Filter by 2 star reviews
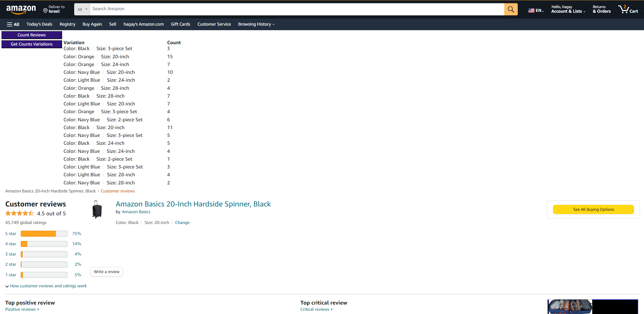 point(11,264)
